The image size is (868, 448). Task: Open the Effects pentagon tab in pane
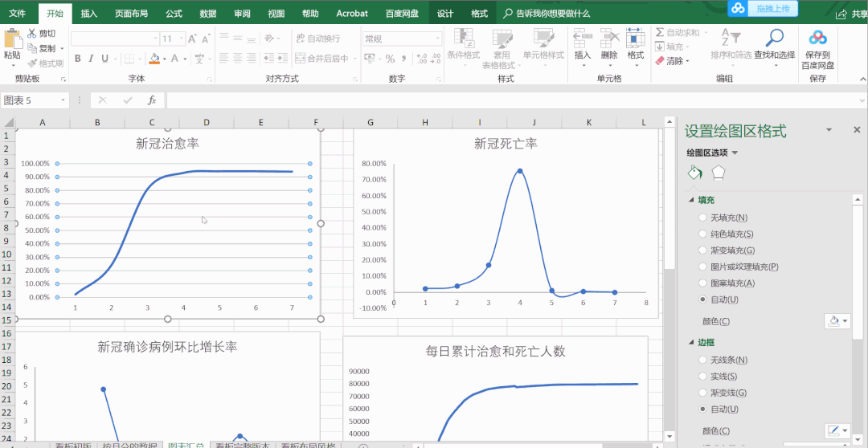click(x=719, y=173)
